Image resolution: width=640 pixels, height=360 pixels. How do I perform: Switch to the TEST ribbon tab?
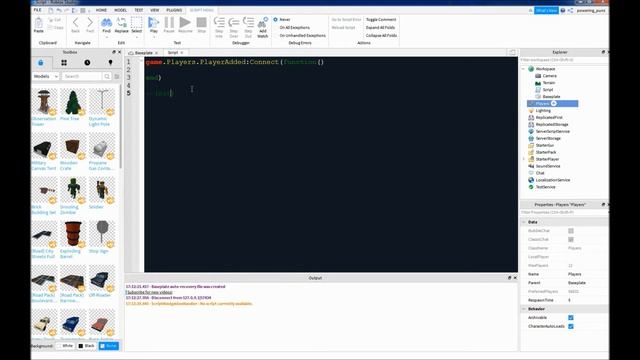(x=139, y=10)
